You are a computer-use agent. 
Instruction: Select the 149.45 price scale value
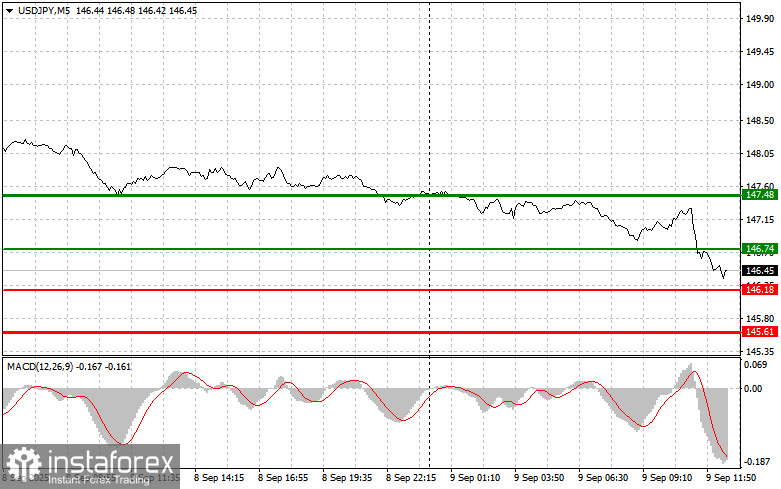pyautogui.click(x=760, y=51)
